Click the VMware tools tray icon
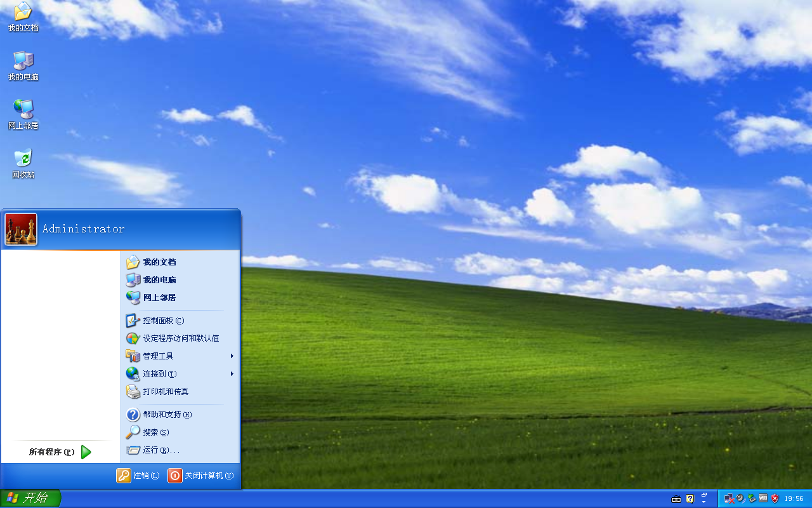 (x=763, y=498)
